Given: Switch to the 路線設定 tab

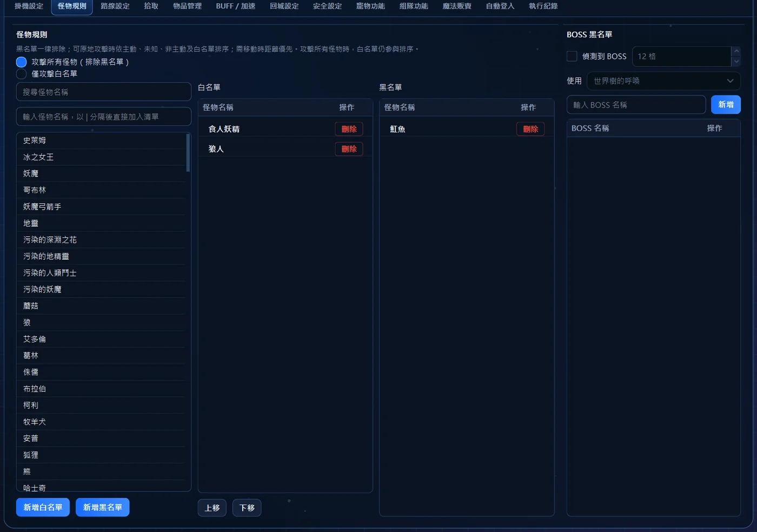Looking at the screenshot, I should pyautogui.click(x=115, y=6).
